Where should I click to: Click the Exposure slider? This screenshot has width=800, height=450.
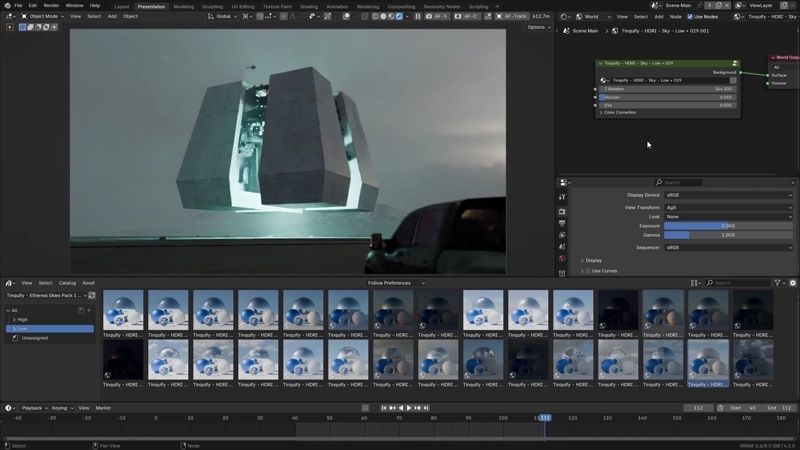(x=728, y=226)
